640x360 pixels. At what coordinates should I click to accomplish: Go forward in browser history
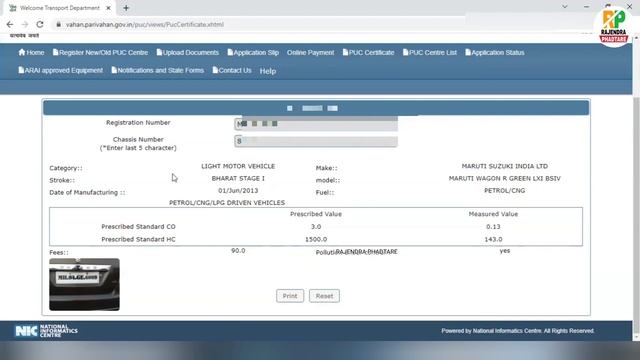25,24
